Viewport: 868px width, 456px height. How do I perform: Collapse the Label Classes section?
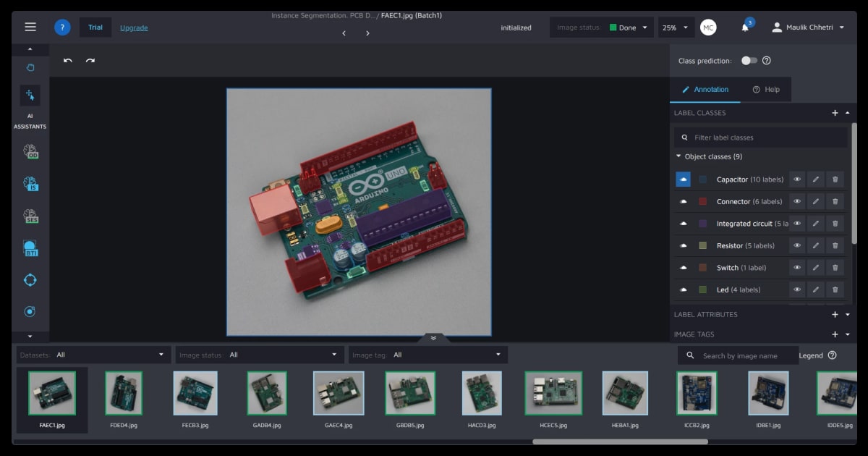(x=847, y=113)
